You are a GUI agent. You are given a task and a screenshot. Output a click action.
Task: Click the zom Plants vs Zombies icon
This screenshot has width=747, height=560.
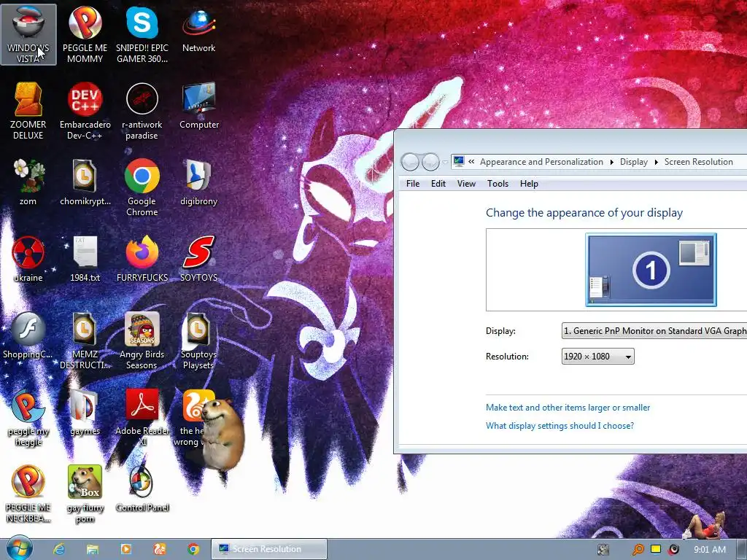[28, 182]
